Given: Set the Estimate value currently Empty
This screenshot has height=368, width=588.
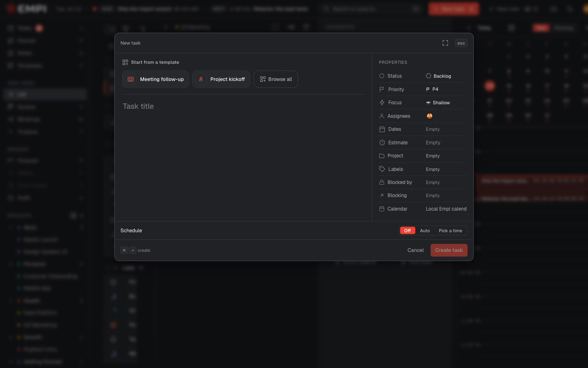Looking at the screenshot, I should coord(433,143).
